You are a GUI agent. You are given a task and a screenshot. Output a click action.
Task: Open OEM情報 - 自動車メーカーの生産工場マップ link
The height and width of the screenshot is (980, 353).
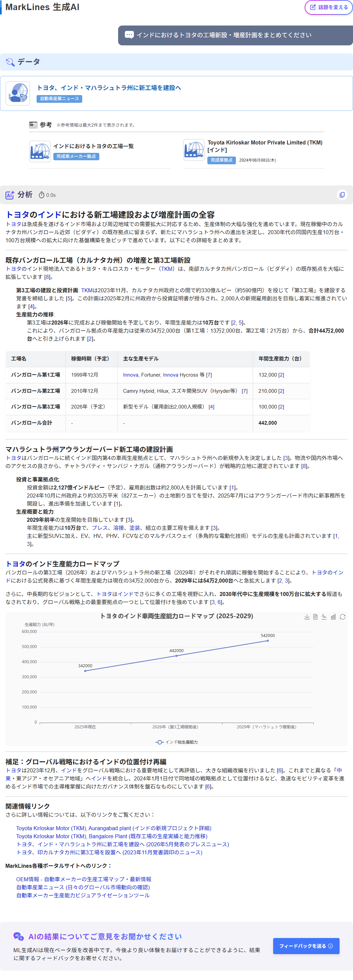pos(84,879)
